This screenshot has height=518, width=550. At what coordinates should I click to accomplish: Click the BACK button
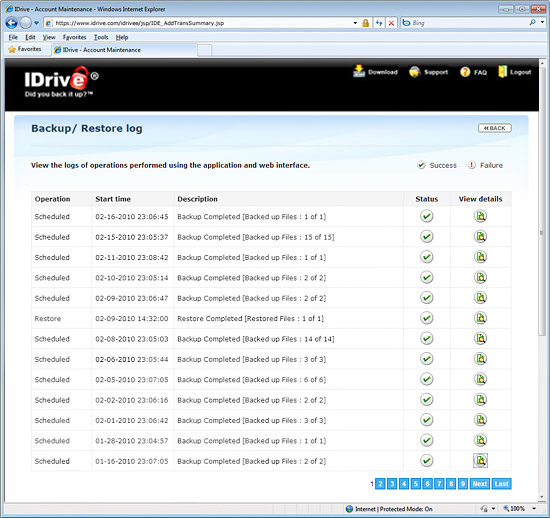point(495,128)
